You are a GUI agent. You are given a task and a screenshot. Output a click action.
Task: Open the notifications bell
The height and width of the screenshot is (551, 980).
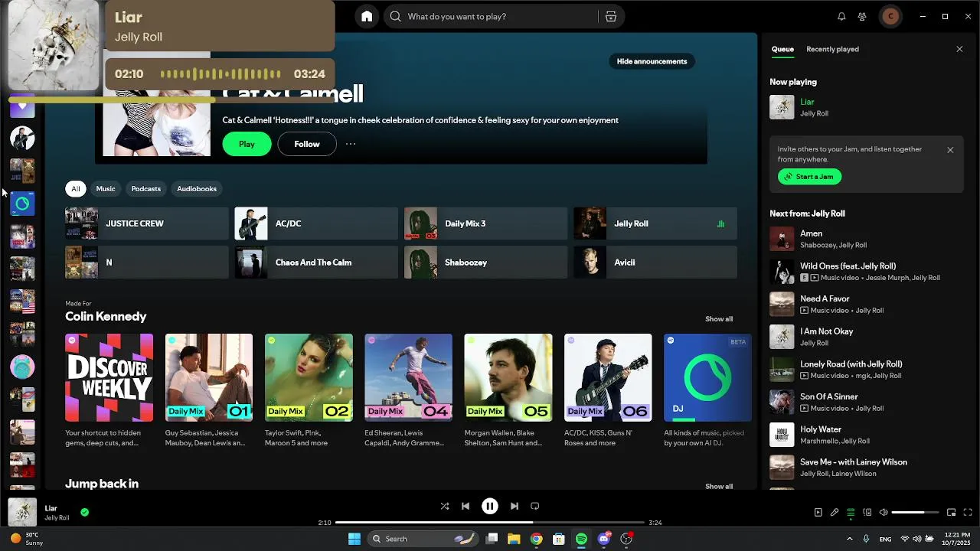841,16
